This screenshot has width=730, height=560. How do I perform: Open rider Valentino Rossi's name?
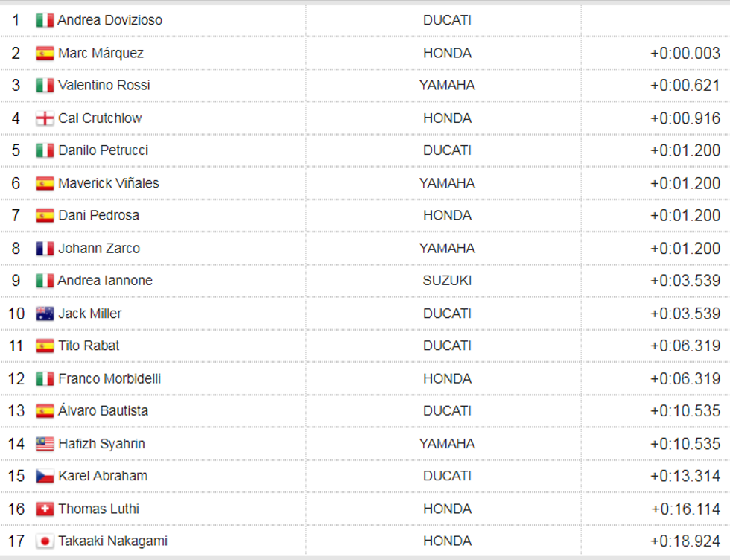pos(104,86)
